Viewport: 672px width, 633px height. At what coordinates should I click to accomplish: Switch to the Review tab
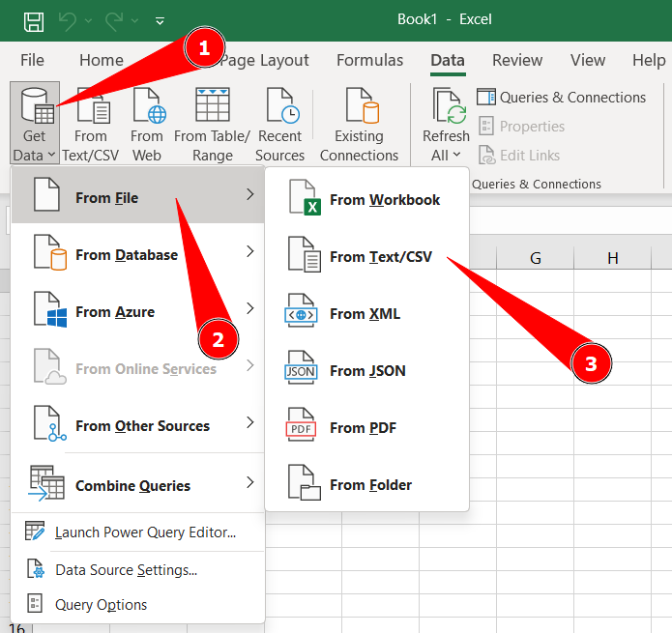(x=517, y=60)
